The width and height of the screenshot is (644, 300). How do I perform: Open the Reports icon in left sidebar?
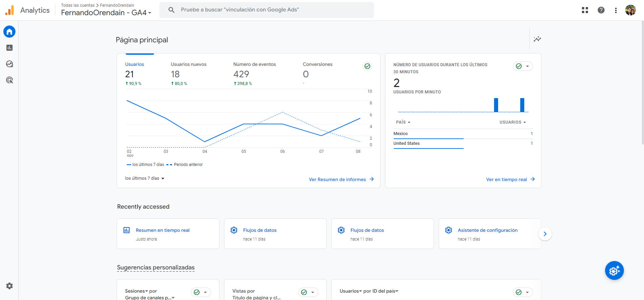pyautogui.click(x=9, y=48)
